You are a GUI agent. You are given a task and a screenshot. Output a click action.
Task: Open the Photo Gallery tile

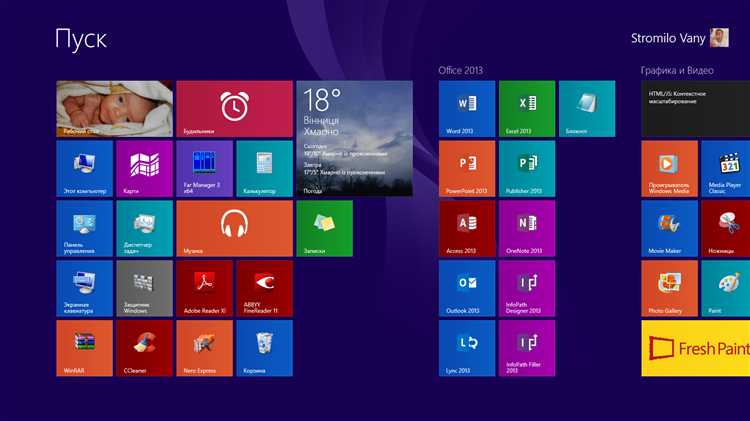point(670,288)
